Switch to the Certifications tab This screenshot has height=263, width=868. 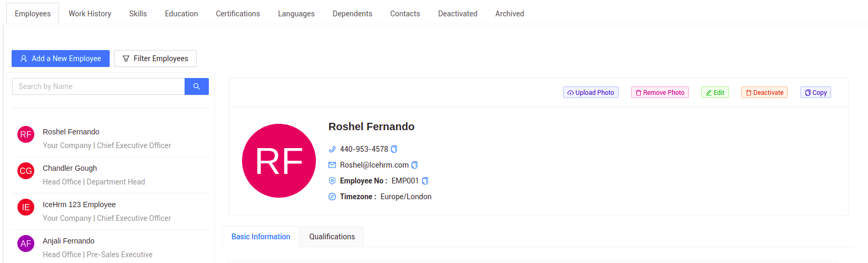238,14
